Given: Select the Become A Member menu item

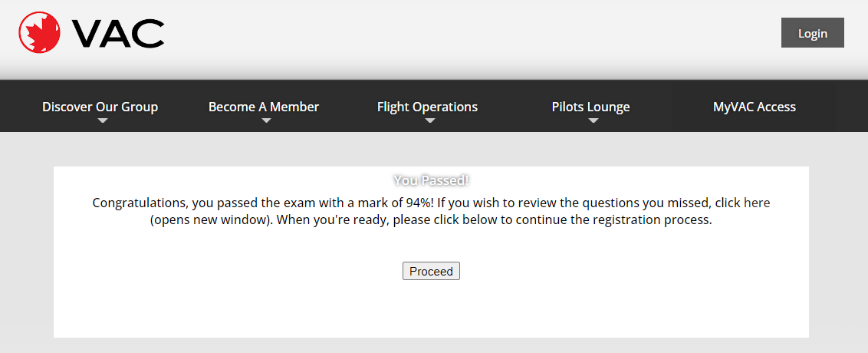Looking at the screenshot, I should click(x=264, y=107).
